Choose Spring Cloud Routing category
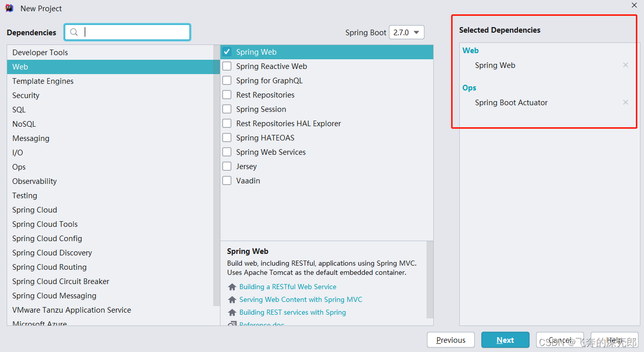This screenshot has height=352, width=644. pyautogui.click(x=110, y=267)
